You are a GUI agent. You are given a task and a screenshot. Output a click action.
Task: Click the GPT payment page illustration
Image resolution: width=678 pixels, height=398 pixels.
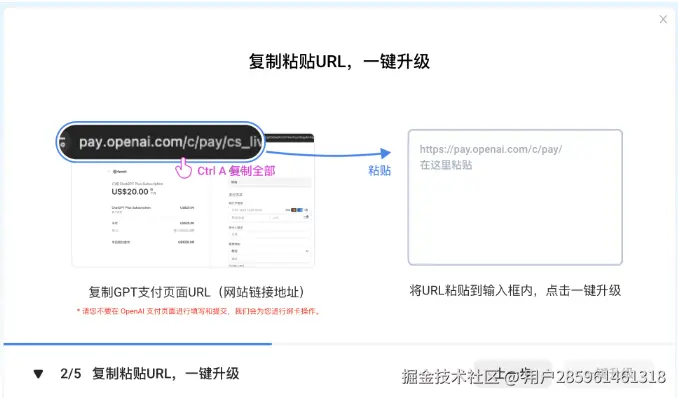click(x=193, y=201)
